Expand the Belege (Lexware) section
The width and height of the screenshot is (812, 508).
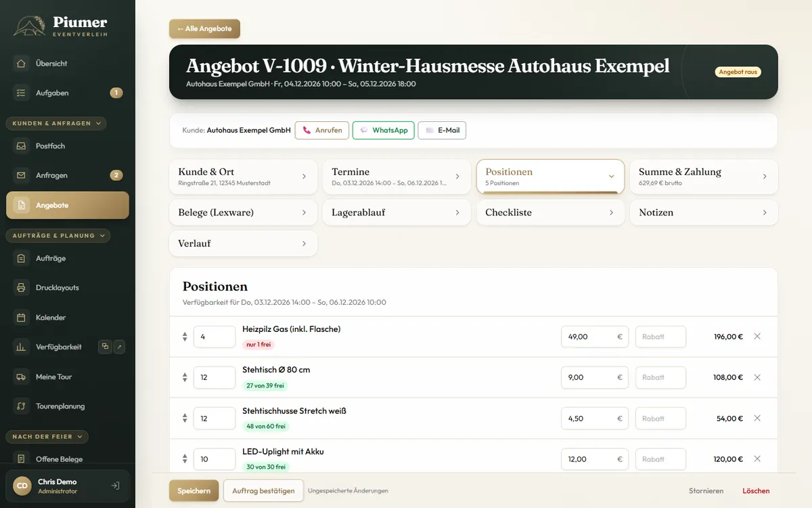[x=243, y=213]
